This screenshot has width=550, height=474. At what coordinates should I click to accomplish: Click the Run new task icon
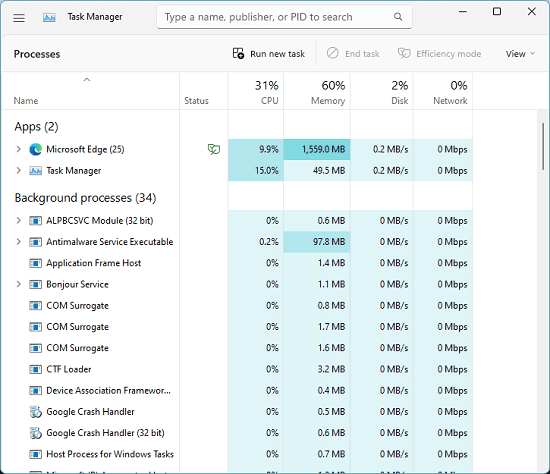tap(239, 53)
